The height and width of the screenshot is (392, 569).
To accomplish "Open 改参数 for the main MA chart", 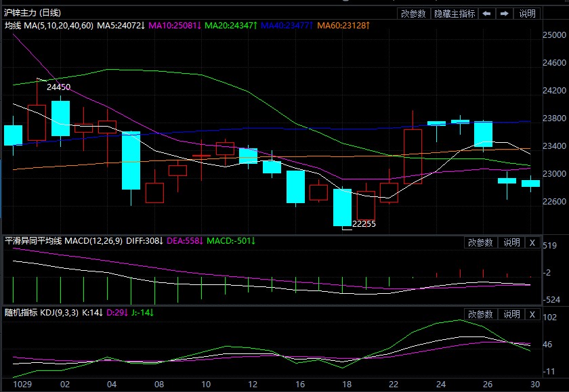I will point(413,14).
